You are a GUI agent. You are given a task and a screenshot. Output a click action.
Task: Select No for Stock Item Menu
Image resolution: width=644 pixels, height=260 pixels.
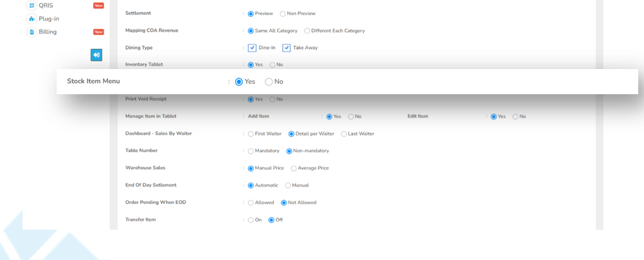(x=269, y=82)
